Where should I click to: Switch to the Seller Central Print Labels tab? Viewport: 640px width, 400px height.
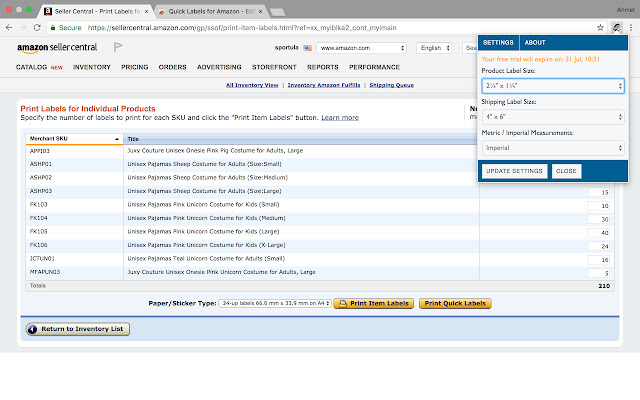pyautogui.click(x=97, y=11)
